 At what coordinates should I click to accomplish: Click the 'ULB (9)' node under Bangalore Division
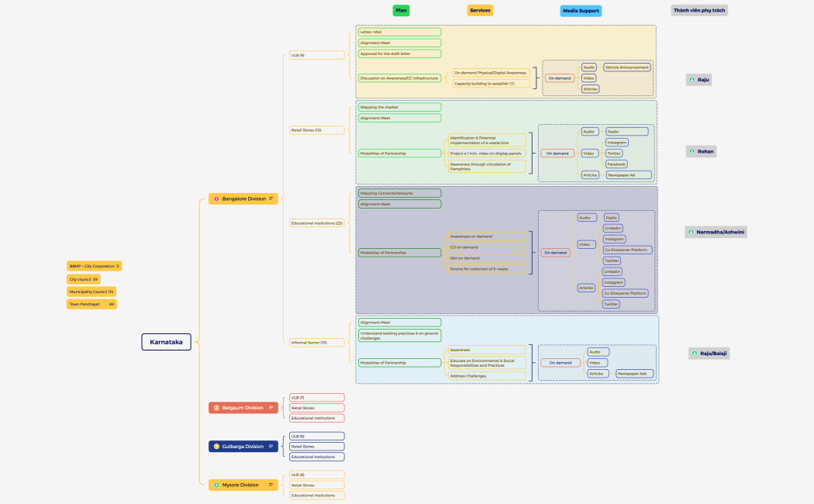[316, 54]
